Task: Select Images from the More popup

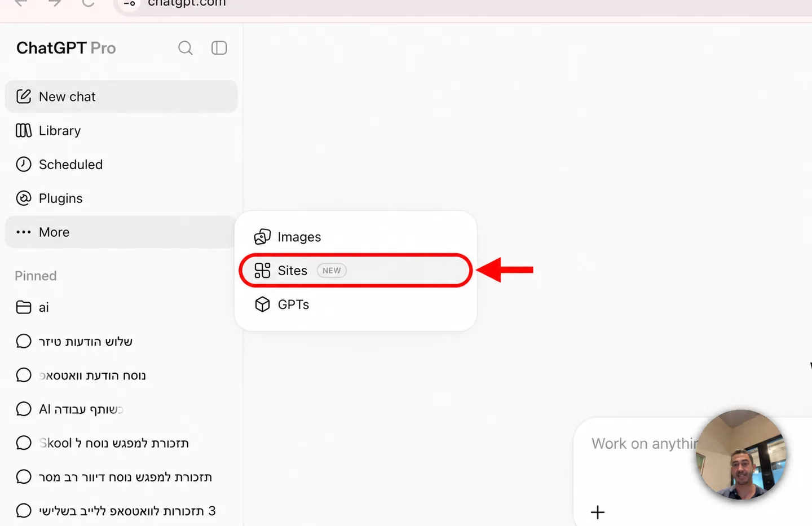Action: [356, 237]
